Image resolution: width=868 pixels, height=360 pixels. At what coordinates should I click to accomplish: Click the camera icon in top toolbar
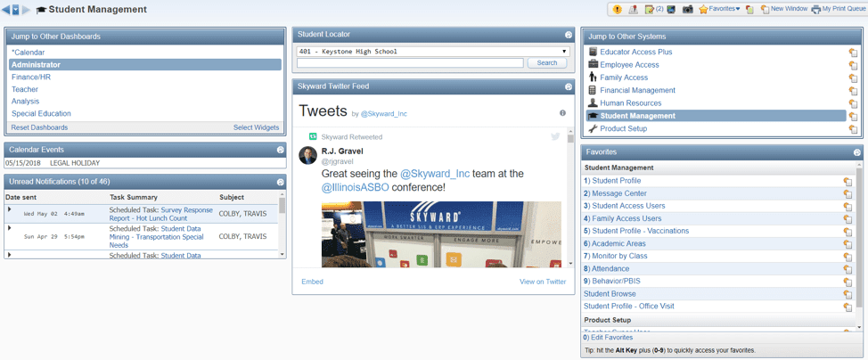(688, 9)
